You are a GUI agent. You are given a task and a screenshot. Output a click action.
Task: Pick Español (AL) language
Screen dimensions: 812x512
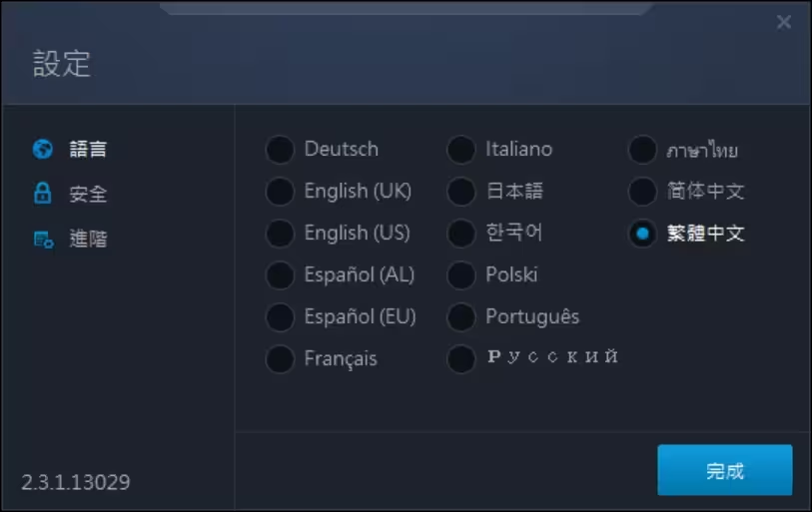point(281,275)
